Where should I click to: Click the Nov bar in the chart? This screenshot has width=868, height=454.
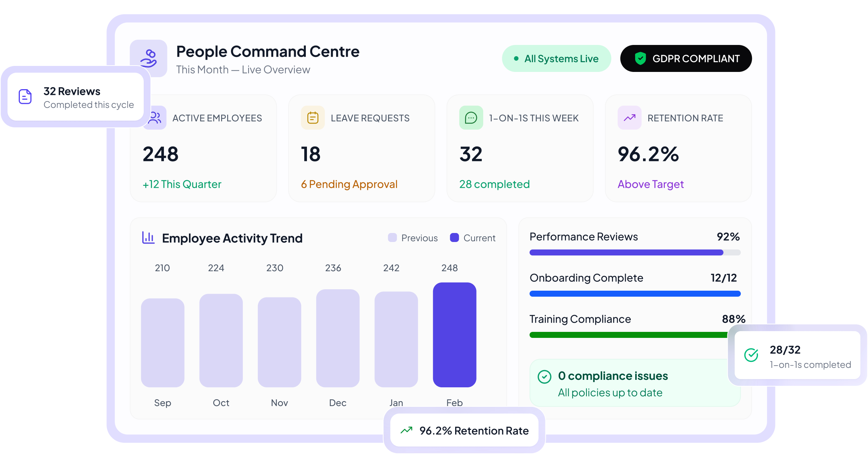pyautogui.click(x=280, y=342)
